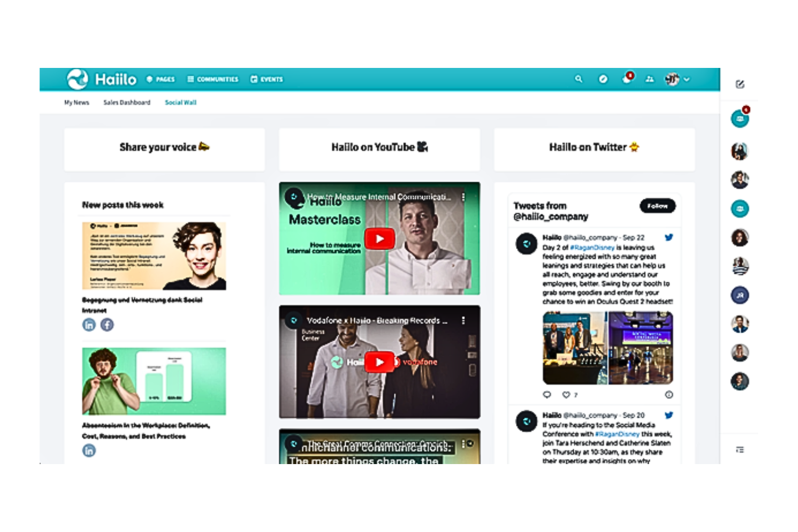Click the Twitter bird on Sep 22 tweet

point(669,237)
